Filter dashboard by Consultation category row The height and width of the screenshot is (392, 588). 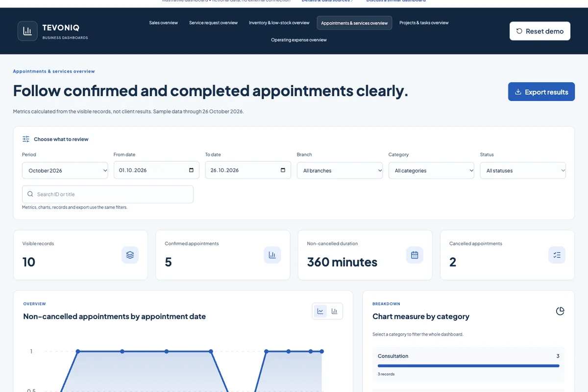pyautogui.click(x=468, y=365)
